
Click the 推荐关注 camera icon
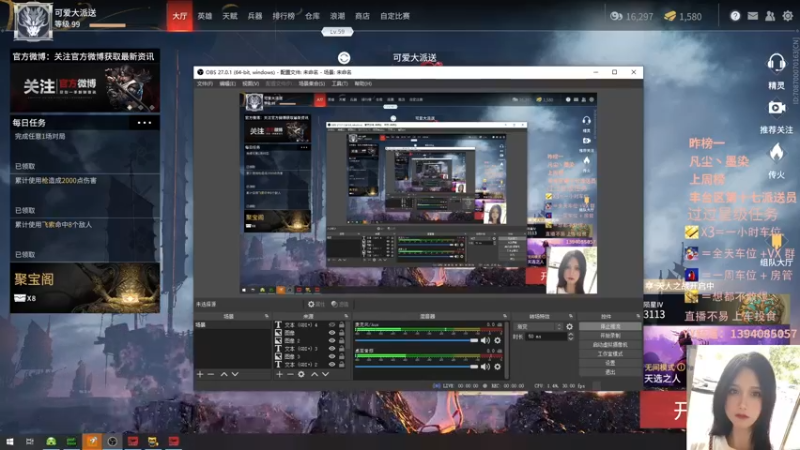(776, 108)
